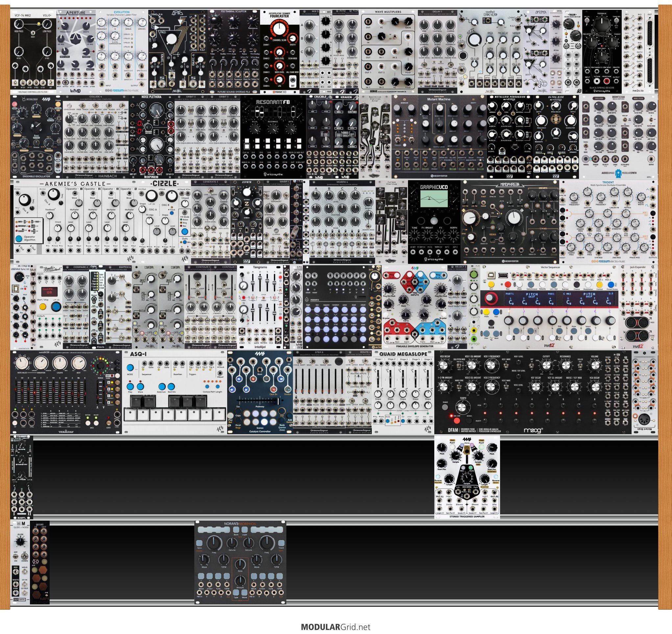Select the Norand Morphos module
672x634 pixels.
(x=240, y=562)
